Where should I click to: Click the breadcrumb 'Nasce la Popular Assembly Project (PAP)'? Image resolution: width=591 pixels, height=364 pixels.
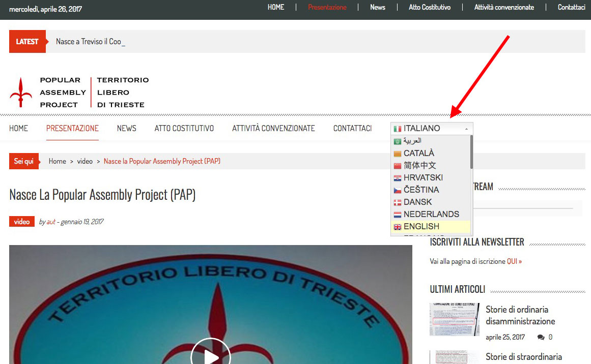[x=162, y=161]
